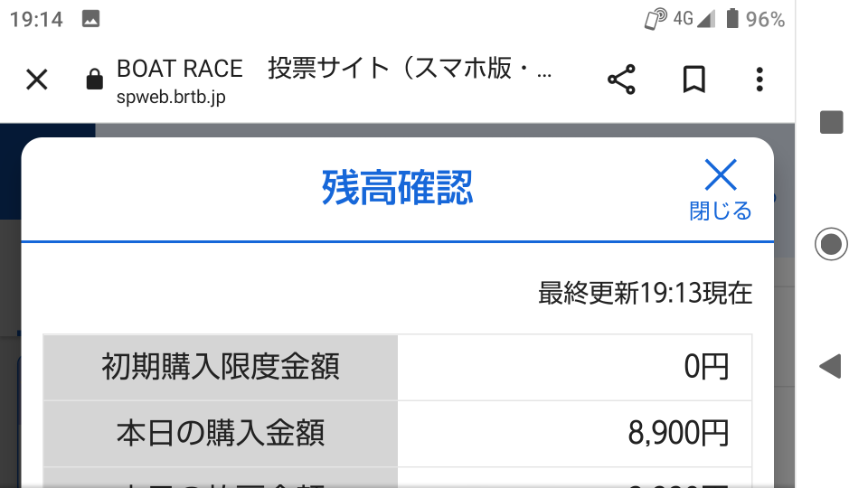Tap the 0円 value cell
This screenshot has height=488, width=868.
(x=575, y=367)
